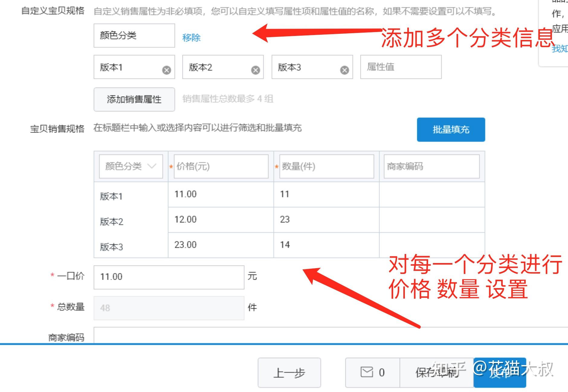Viewport: 568px width, 392px height.
Task: Click merchant code cell in 版本2 row
Action: coord(432,220)
